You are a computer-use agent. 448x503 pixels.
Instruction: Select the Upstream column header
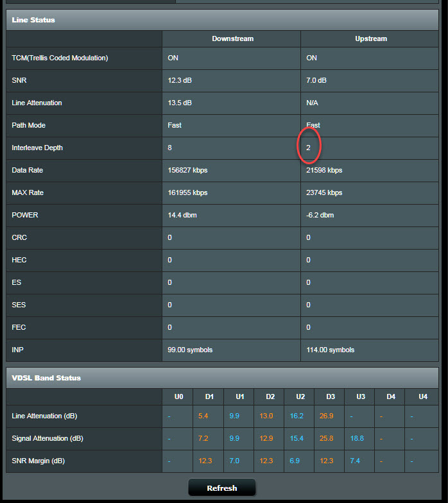pos(371,38)
